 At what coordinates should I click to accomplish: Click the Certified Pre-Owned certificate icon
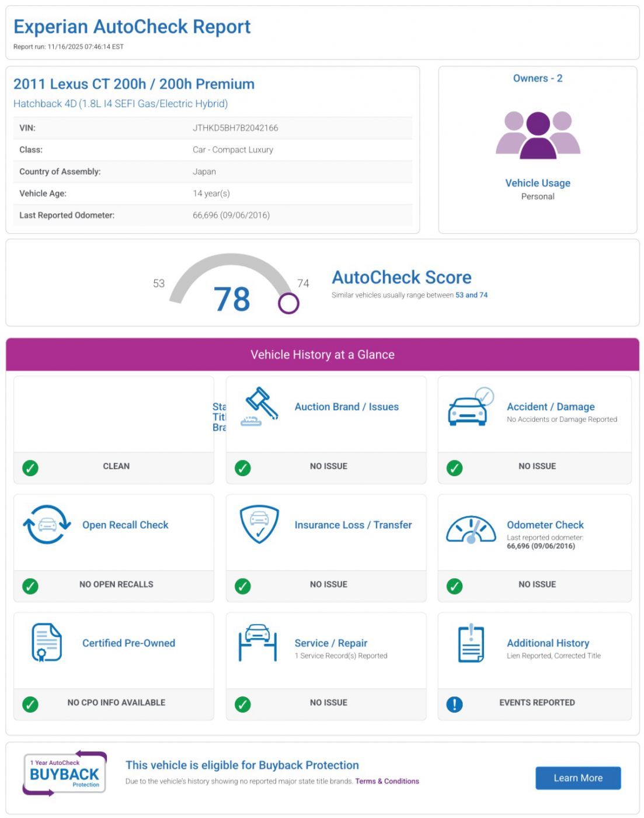point(46,643)
